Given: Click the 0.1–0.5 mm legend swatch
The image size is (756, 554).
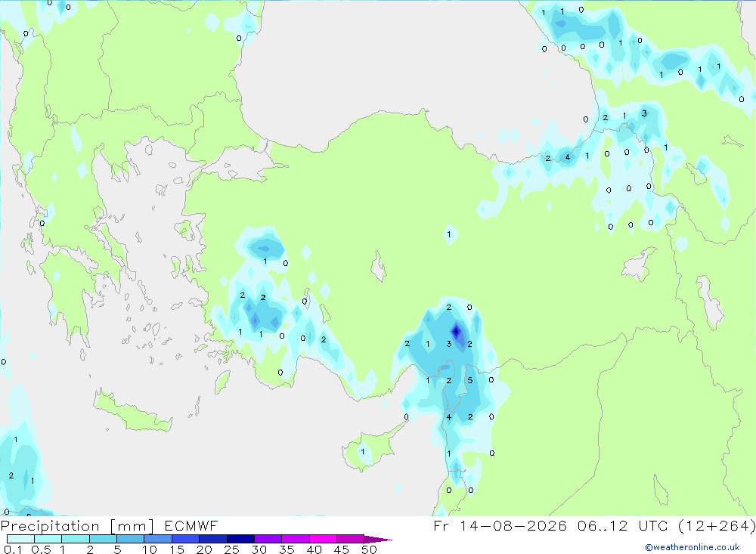Looking at the screenshot, I should (20, 539).
